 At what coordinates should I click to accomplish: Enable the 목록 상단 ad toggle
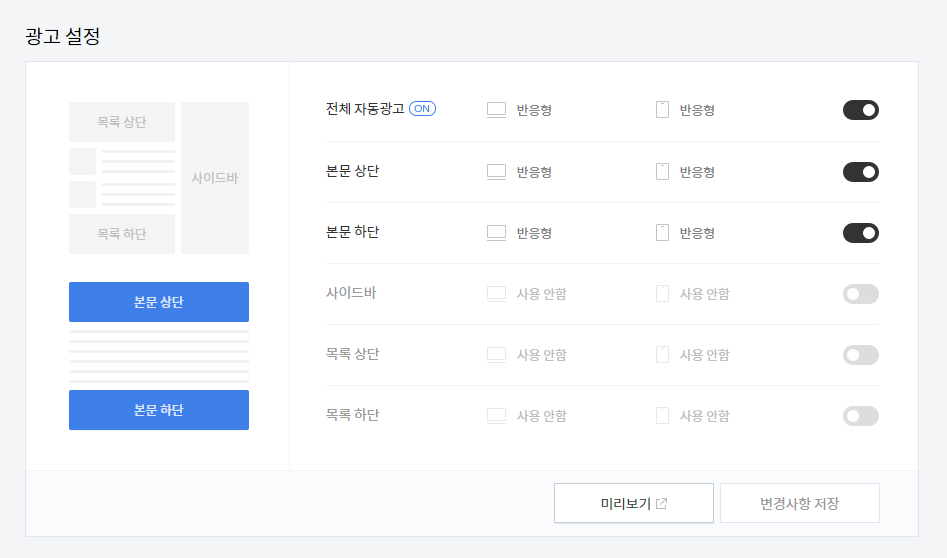[x=861, y=355]
